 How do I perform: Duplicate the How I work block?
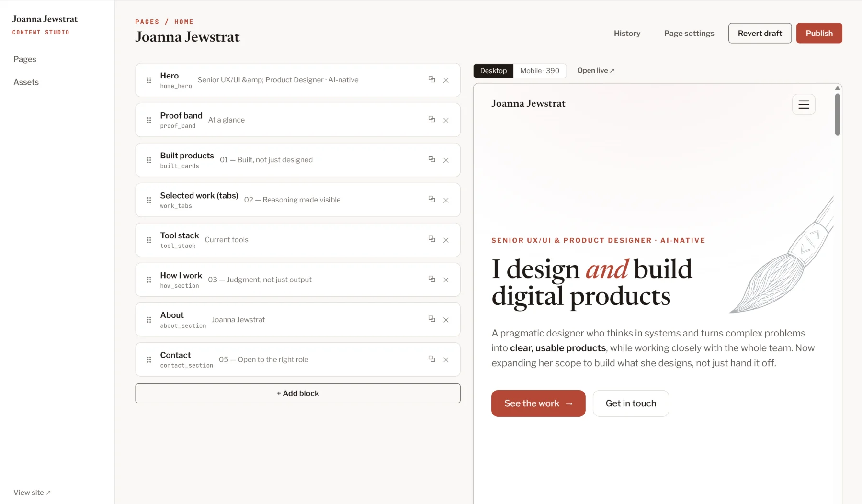431,279
